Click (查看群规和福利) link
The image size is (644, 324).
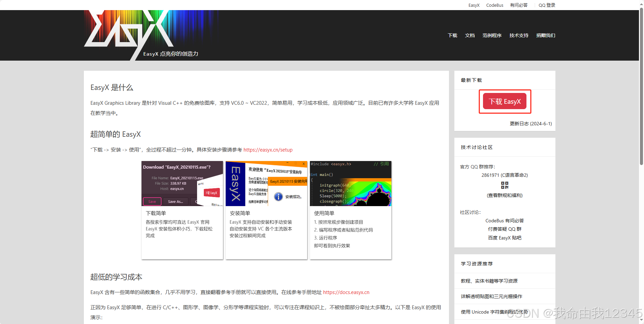[x=505, y=195]
